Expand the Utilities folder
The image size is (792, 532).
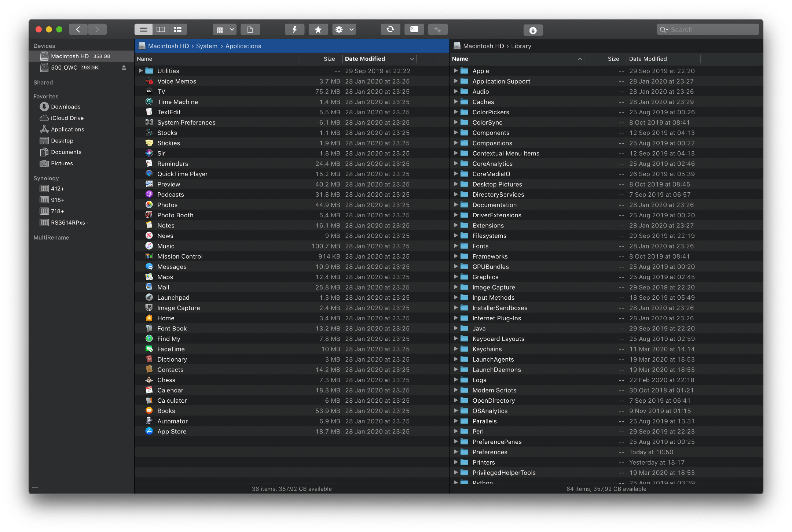(x=140, y=71)
